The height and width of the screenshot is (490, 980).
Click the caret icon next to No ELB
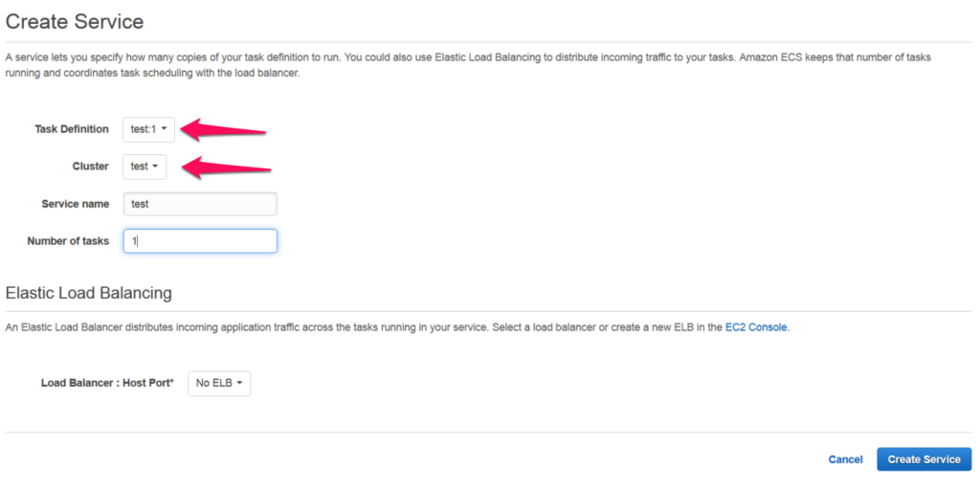coord(239,383)
